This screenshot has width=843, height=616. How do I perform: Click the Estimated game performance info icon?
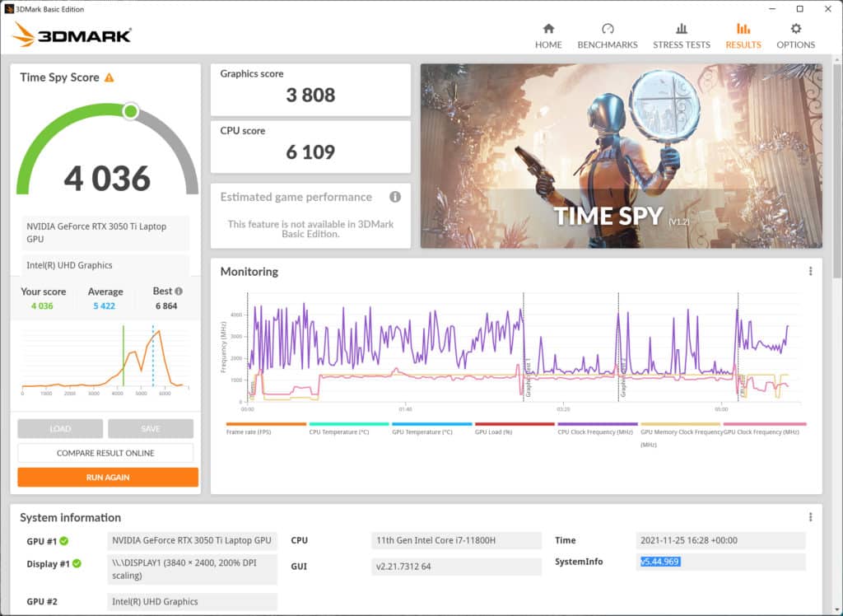point(395,197)
